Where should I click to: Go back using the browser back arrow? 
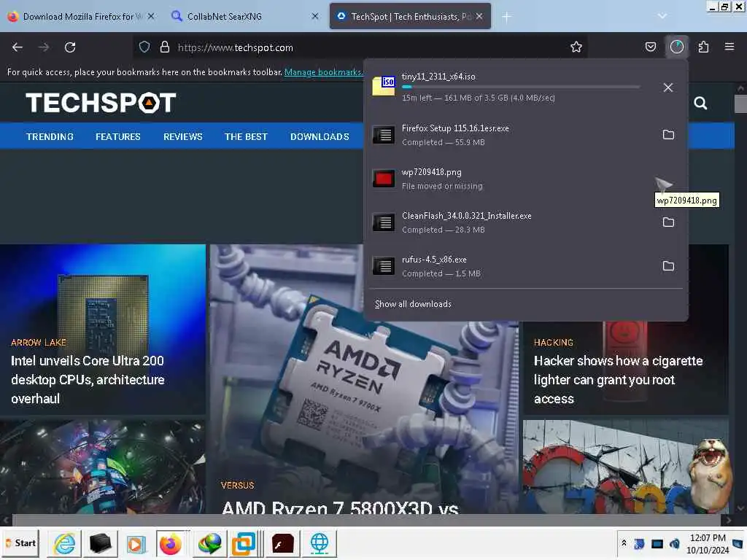tap(18, 47)
